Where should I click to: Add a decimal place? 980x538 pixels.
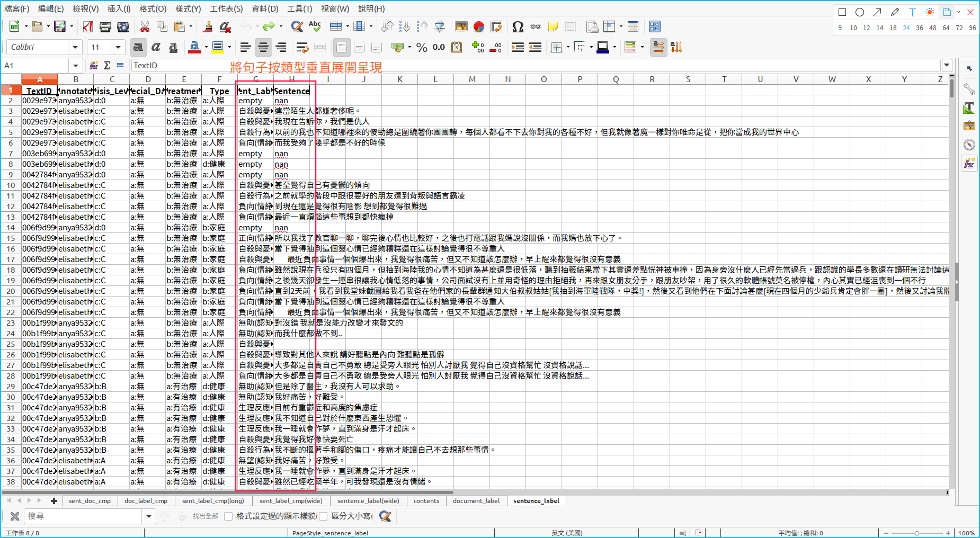pyautogui.click(x=478, y=47)
